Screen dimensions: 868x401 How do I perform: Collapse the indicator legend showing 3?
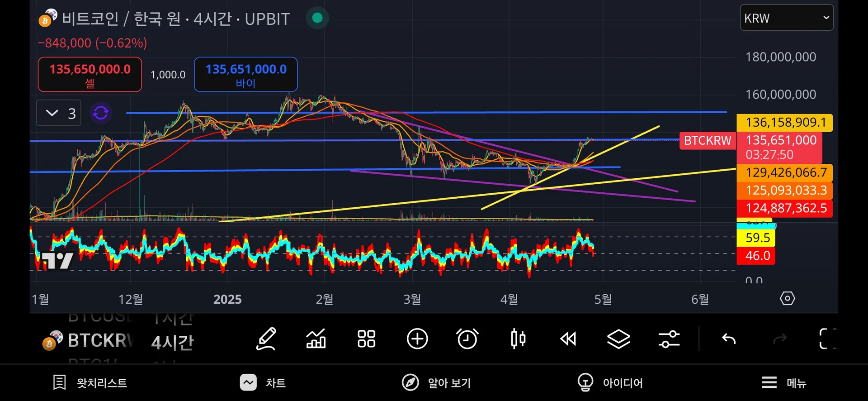(x=59, y=113)
